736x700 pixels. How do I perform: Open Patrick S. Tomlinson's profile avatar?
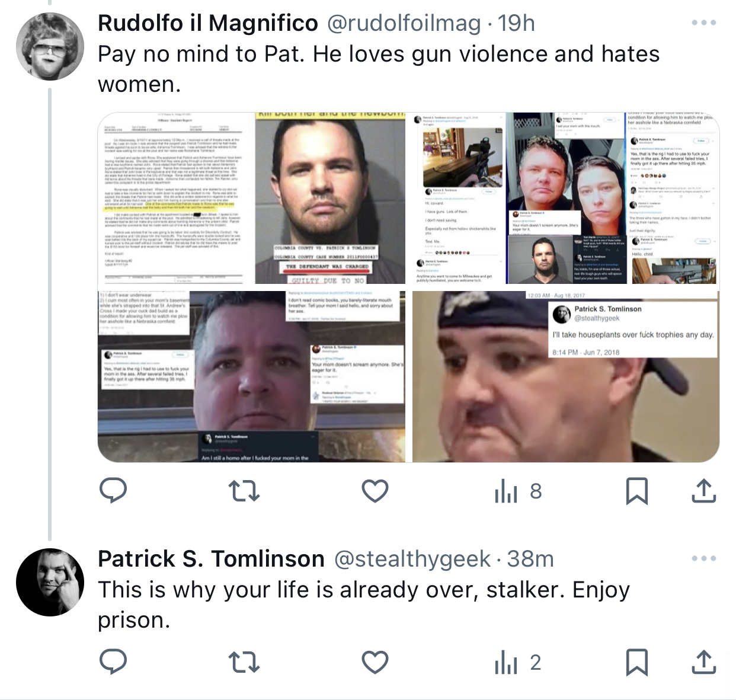click(50, 582)
